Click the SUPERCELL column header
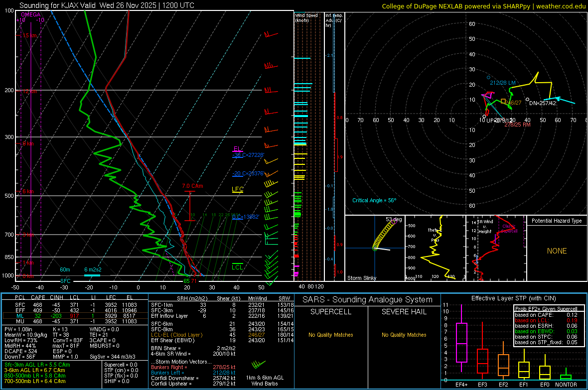Screen dimensions: 588x390 pyautogui.click(x=331, y=312)
